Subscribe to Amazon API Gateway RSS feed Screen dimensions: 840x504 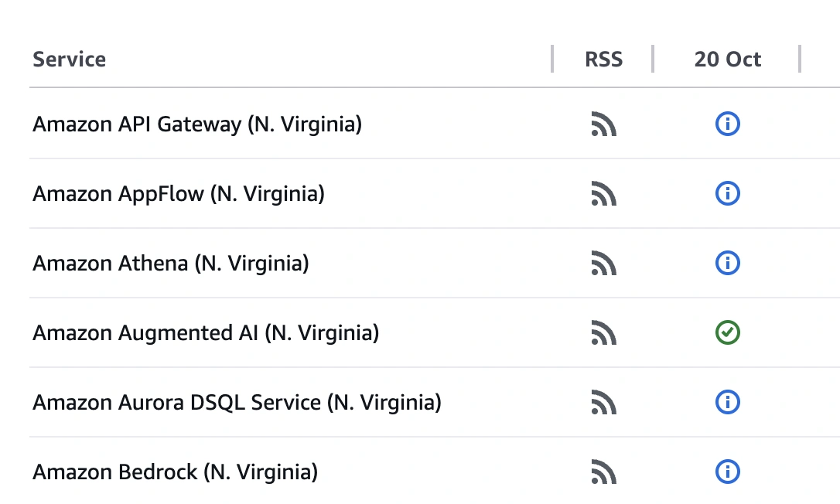pos(604,124)
